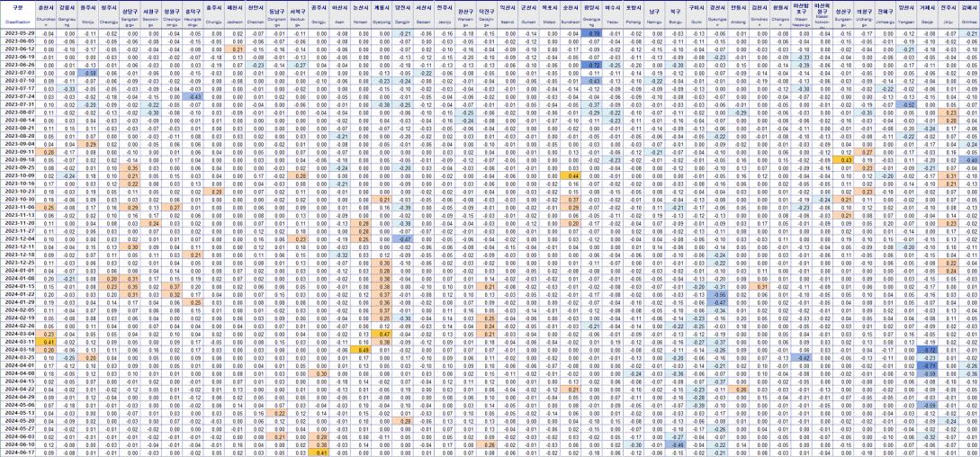Select the Cheongju column header
The width and height of the screenshot is (980, 457).
point(111,15)
